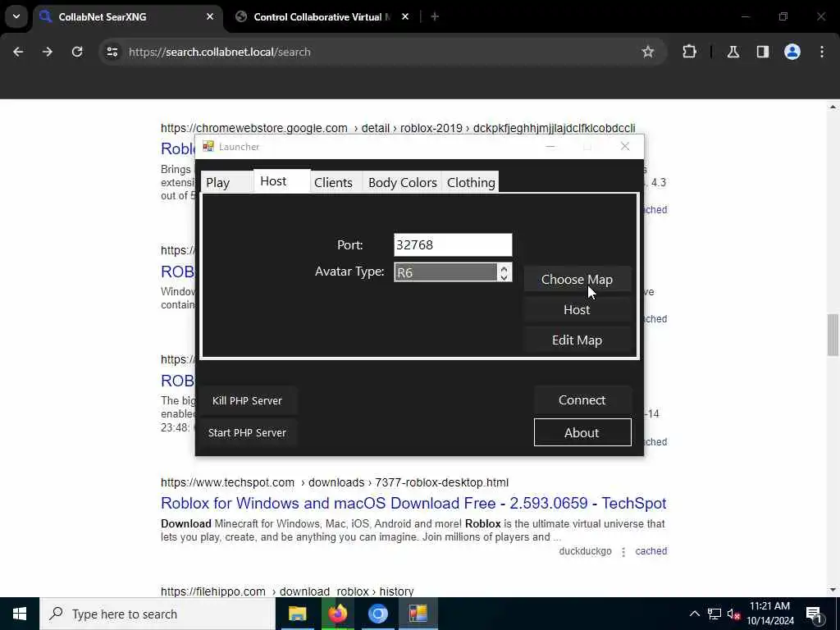Click the Choose Map button
This screenshot has height=630, width=840.
(x=577, y=279)
